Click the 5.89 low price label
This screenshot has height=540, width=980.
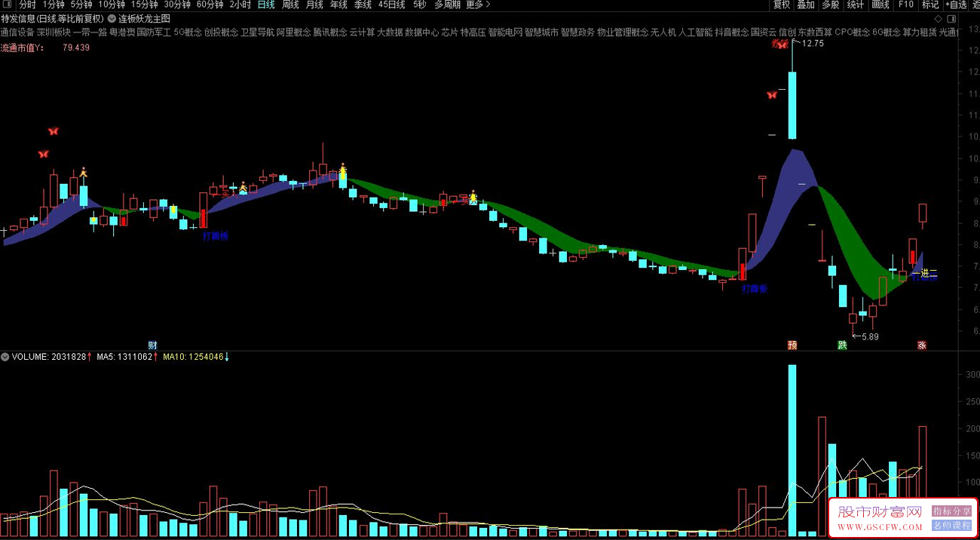pyautogui.click(x=869, y=337)
